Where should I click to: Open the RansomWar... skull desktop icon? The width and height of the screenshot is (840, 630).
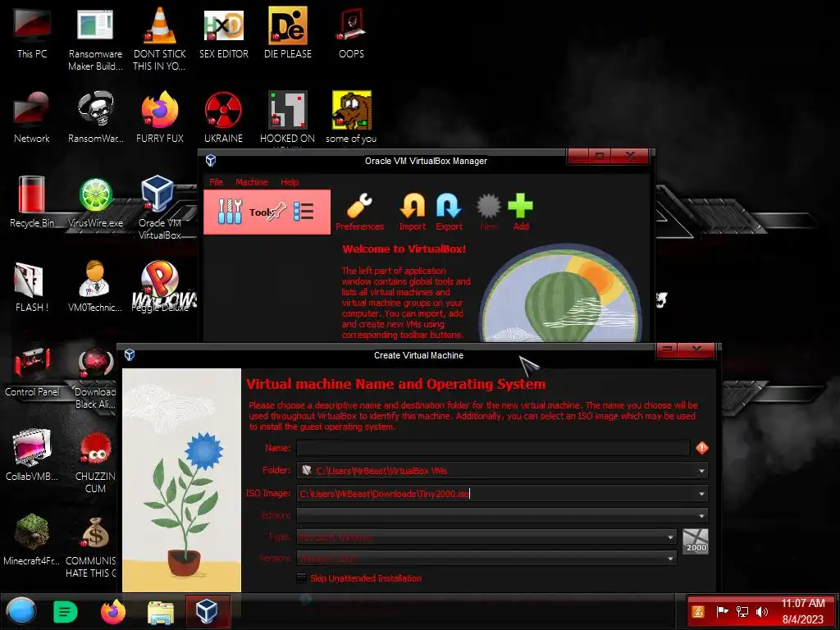coord(95,118)
